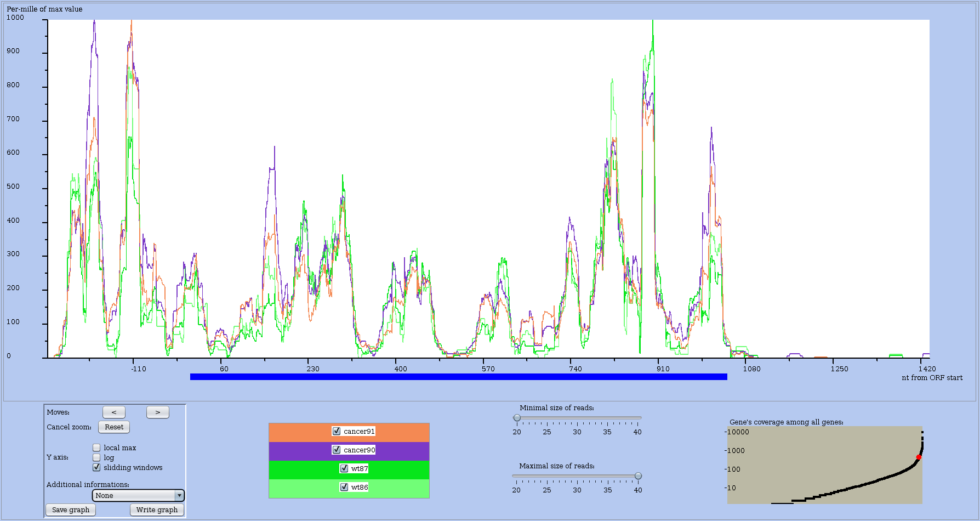Click the move left arrow button
980x521 pixels.
point(114,412)
